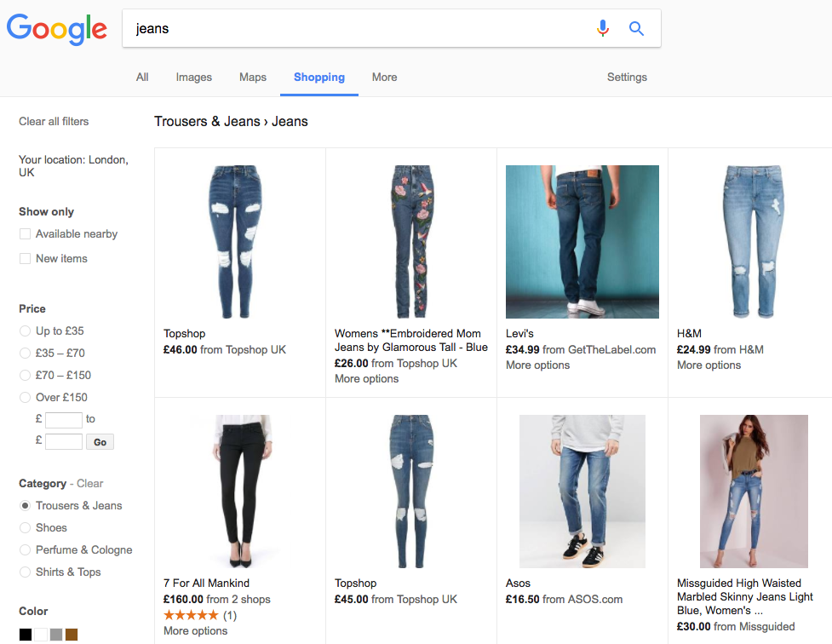
Task: Start voice search with microphone icon
Action: [602, 28]
